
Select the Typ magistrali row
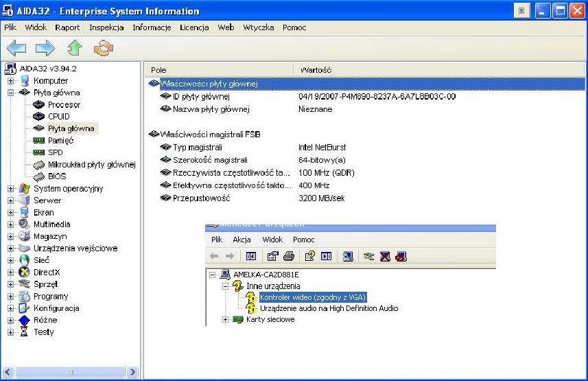tap(364, 147)
